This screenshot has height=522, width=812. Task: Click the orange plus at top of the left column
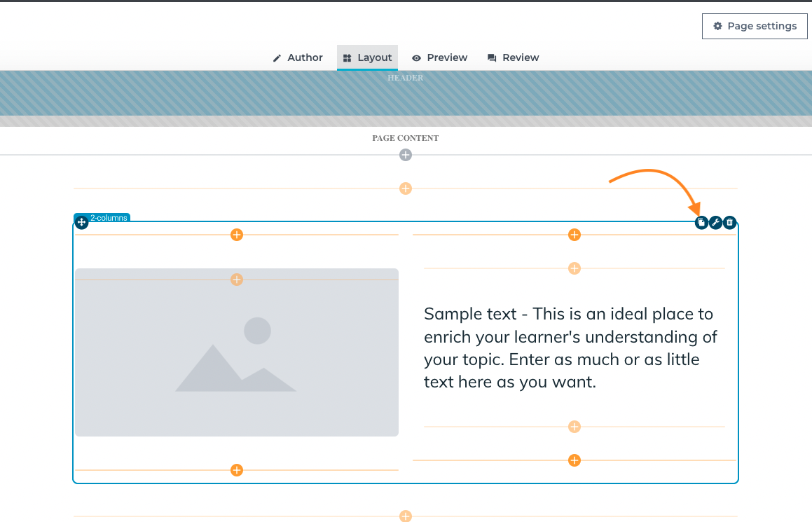tap(237, 235)
